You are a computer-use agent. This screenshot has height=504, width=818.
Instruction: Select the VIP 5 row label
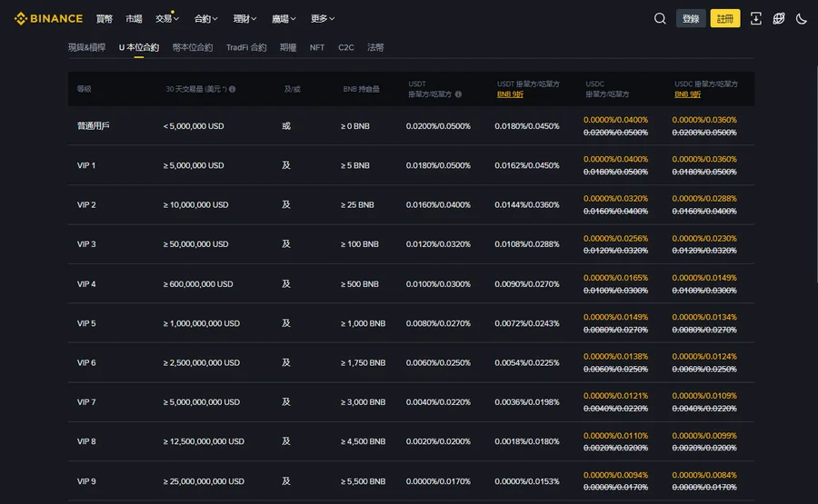pyautogui.click(x=86, y=323)
